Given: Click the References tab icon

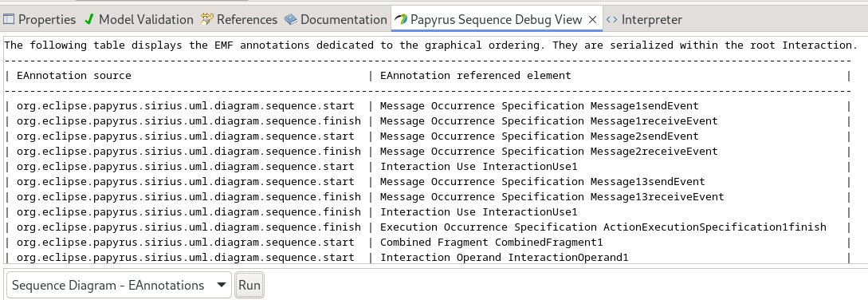Looking at the screenshot, I should pyautogui.click(x=207, y=19).
